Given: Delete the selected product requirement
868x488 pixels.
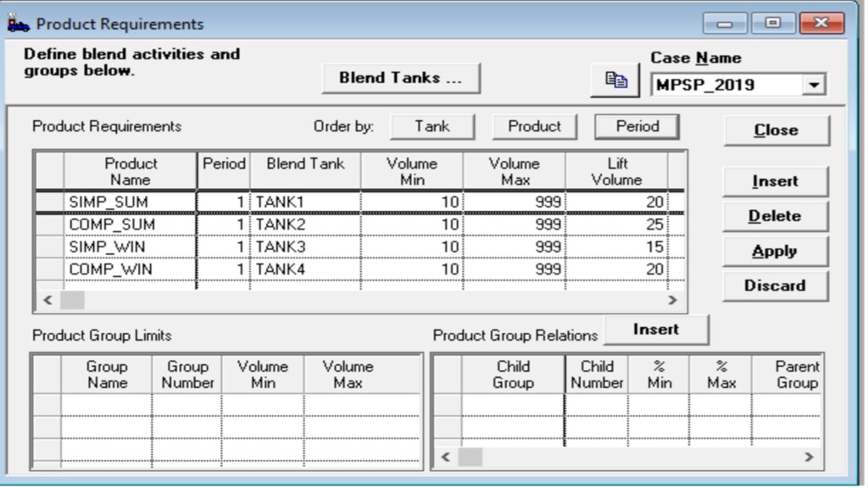Looking at the screenshot, I should coord(775,216).
